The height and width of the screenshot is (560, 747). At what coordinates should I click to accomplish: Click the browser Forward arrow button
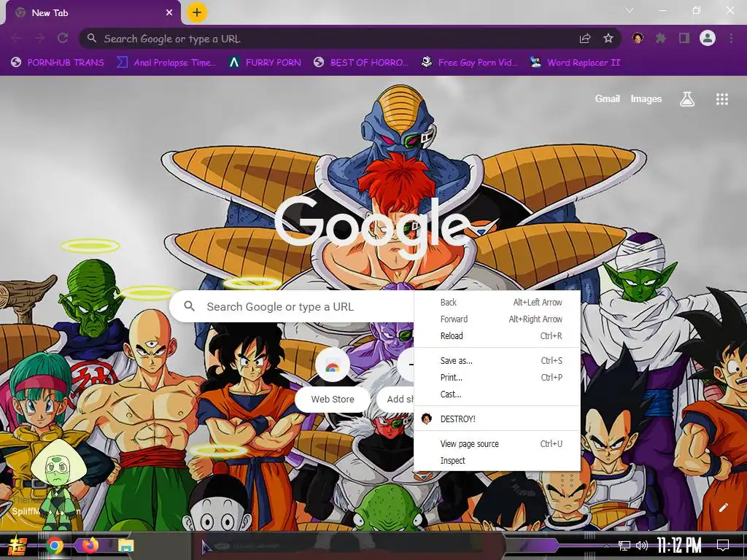coord(39,38)
